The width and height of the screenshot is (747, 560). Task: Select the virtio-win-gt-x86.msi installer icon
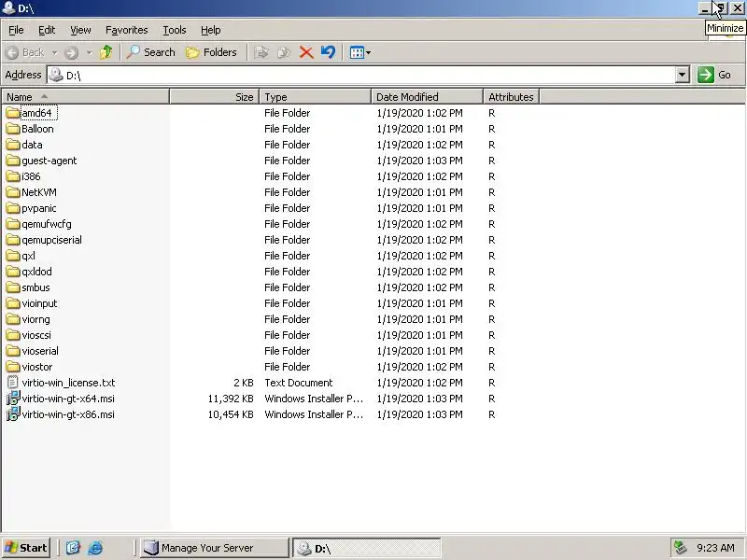click(13, 414)
